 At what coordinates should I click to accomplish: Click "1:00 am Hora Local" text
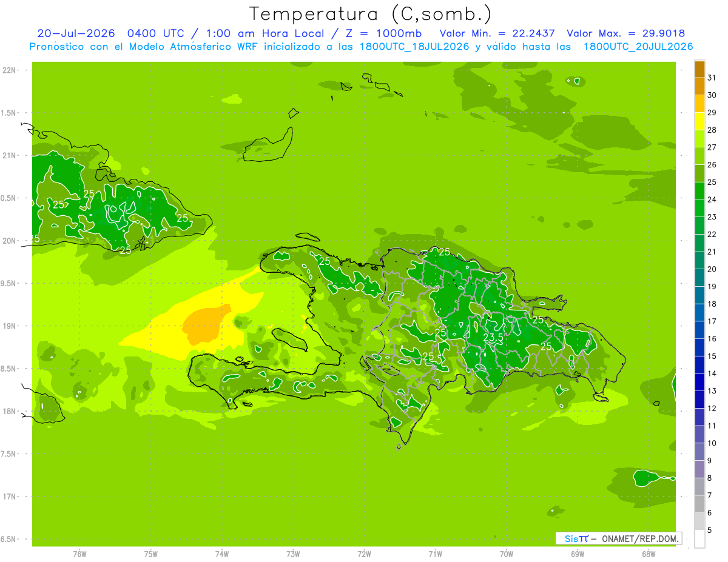[x=264, y=33]
